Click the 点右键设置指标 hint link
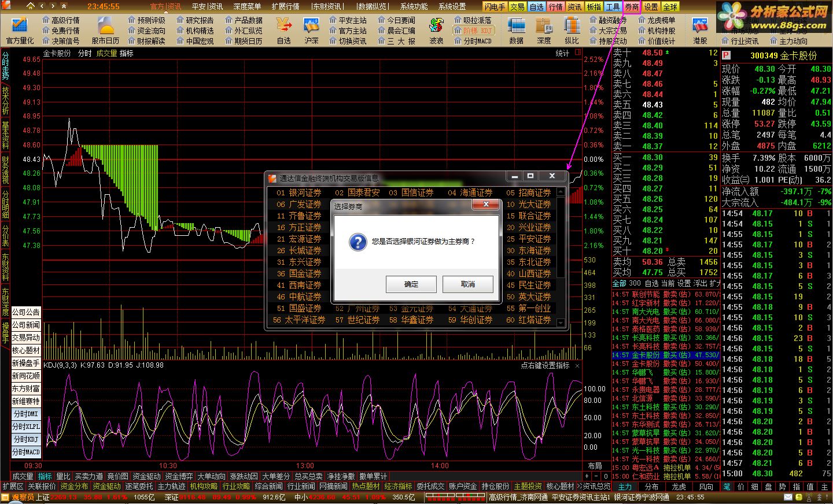This screenshot has height=504, width=833. click(x=545, y=366)
